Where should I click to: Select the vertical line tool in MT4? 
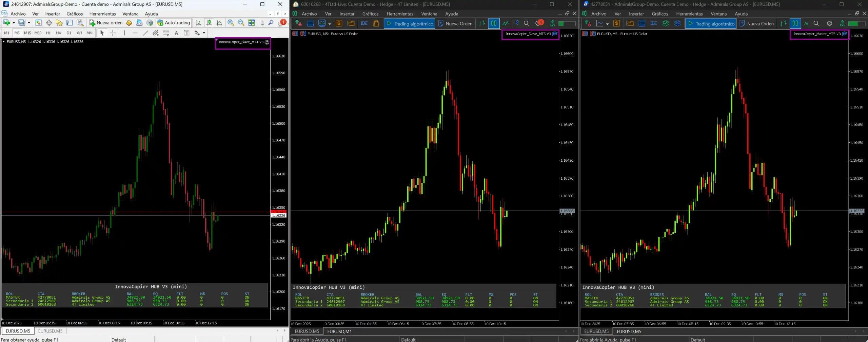[x=125, y=33]
